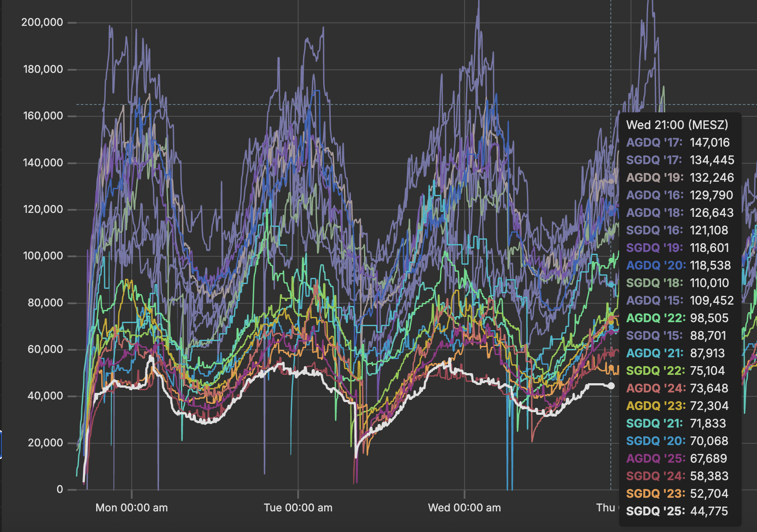
Task: Click 'AGDQ '19: 132,246' tooltip row
Action: click(680, 178)
